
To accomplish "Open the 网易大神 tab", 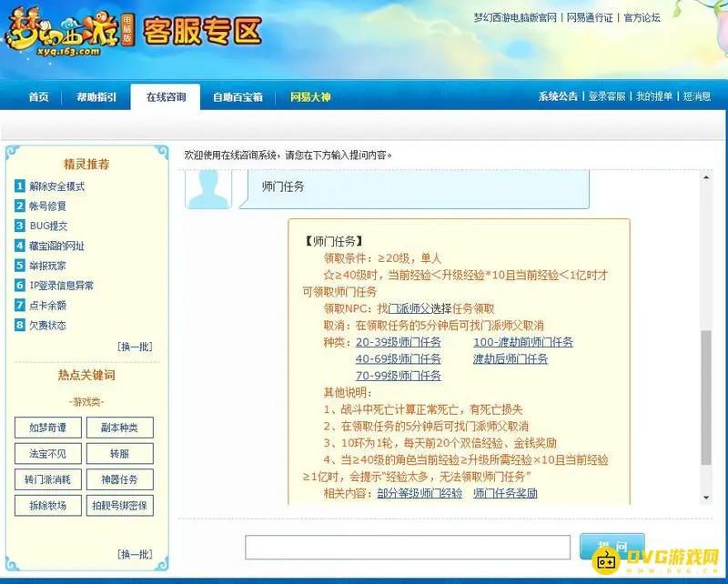I will [310, 97].
